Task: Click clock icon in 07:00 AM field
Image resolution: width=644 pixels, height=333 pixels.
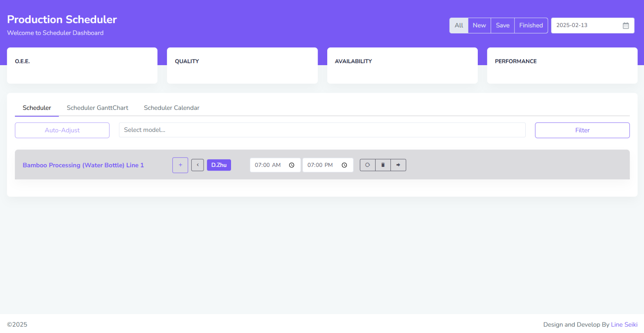Action: pyautogui.click(x=292, y=165)
